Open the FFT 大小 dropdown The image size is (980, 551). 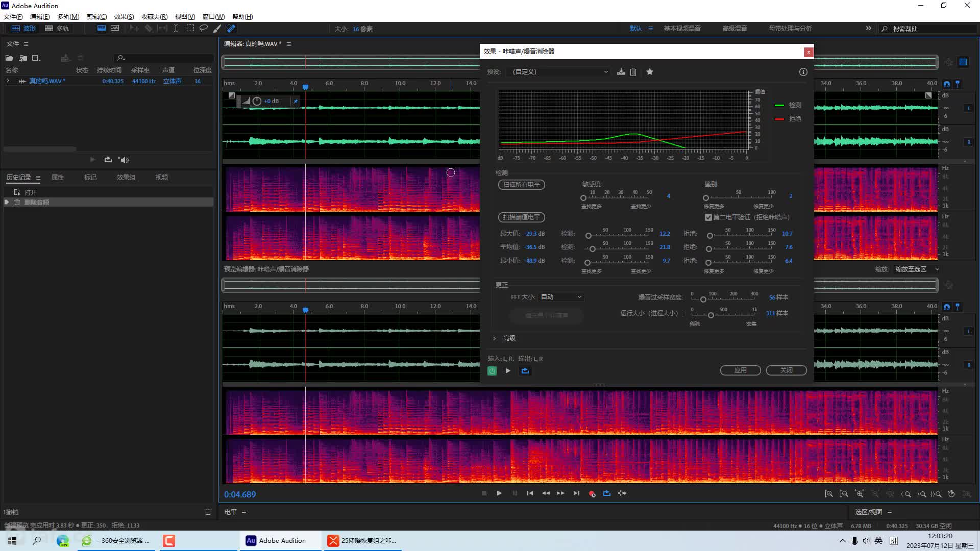[560, 297]
